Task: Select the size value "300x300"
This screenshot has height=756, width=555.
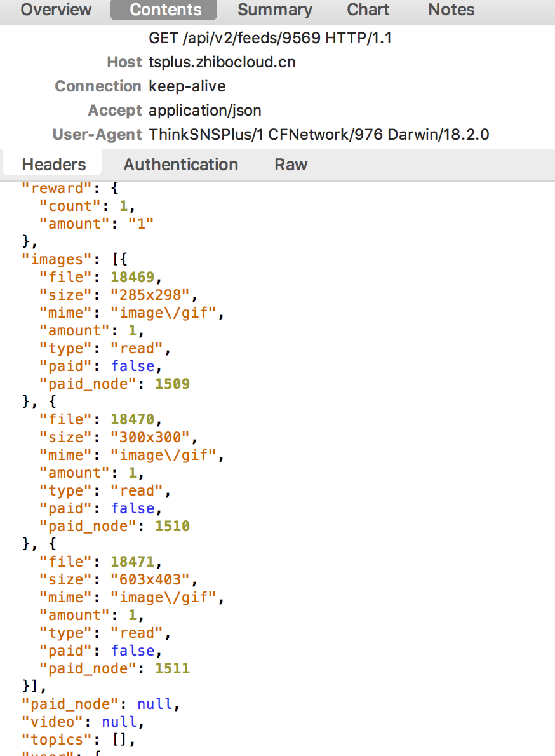Action: (150, 437)
